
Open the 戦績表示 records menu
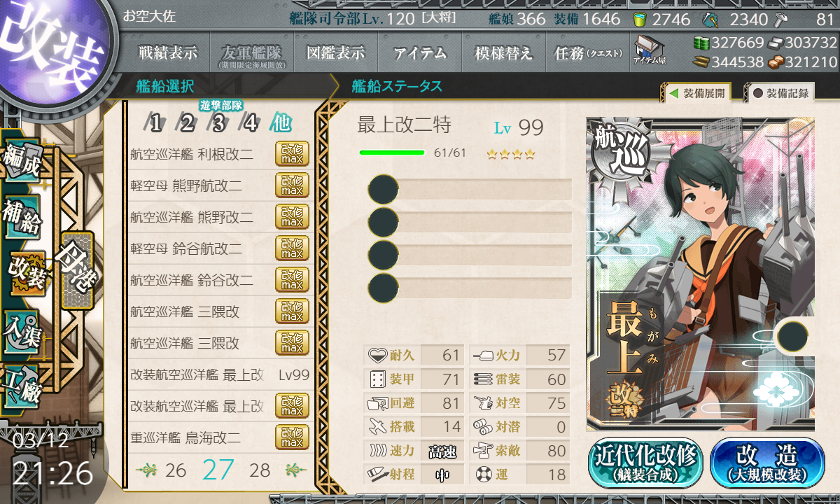(x=168, y=53)
